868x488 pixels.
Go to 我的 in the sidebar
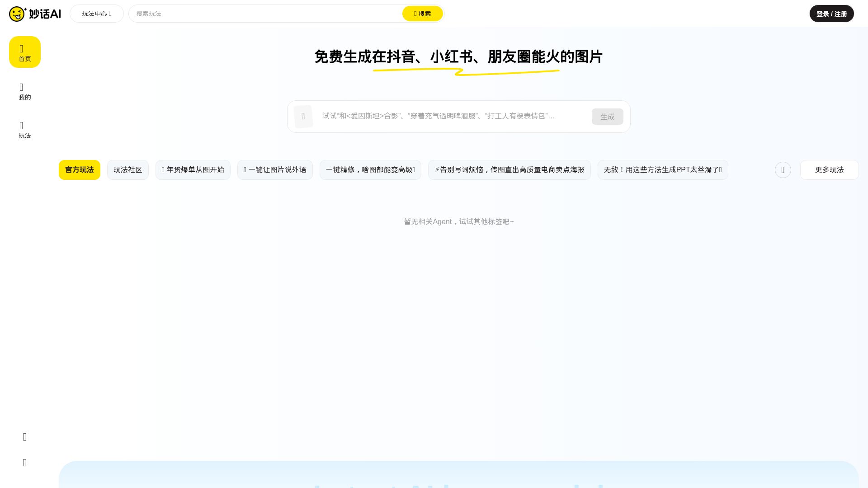click(x=25, y=91)
